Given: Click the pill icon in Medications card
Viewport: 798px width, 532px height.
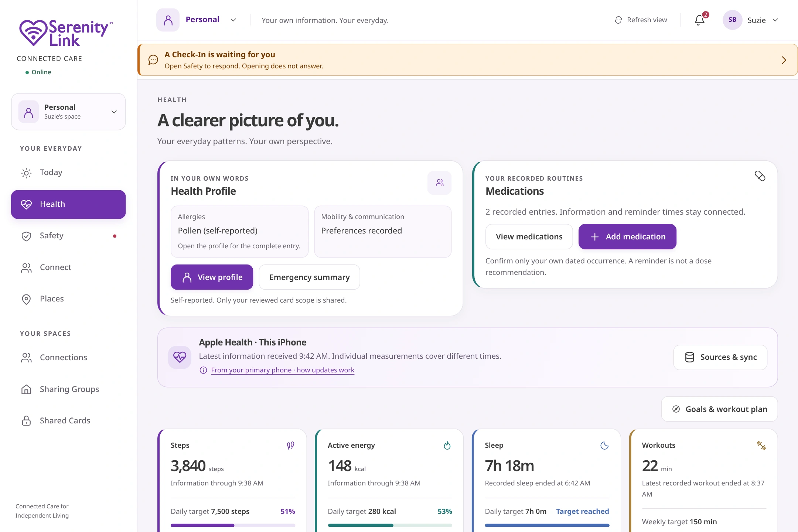Looking at the screenshot, I should point(760,176).
